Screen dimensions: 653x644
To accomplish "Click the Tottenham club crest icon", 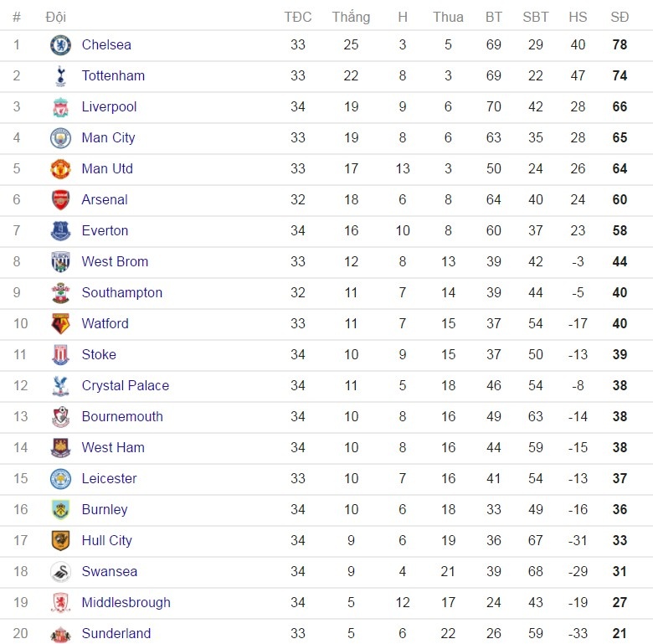I will [x=60, y=76].
